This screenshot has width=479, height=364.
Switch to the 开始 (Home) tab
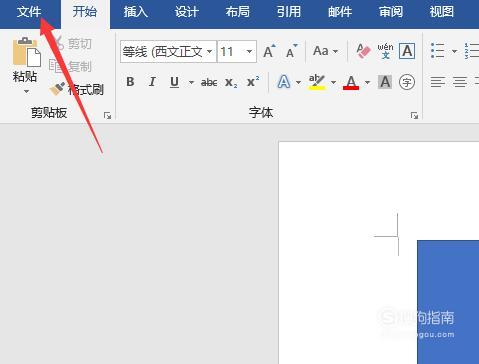click(85, 12)
